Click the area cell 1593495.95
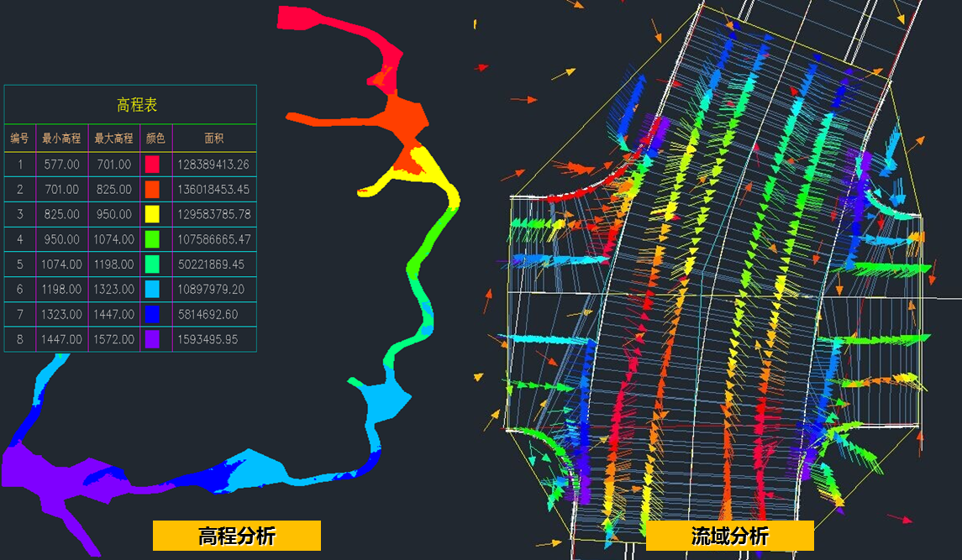This screenshot has width=962, height=560. (x=213, y=340)
